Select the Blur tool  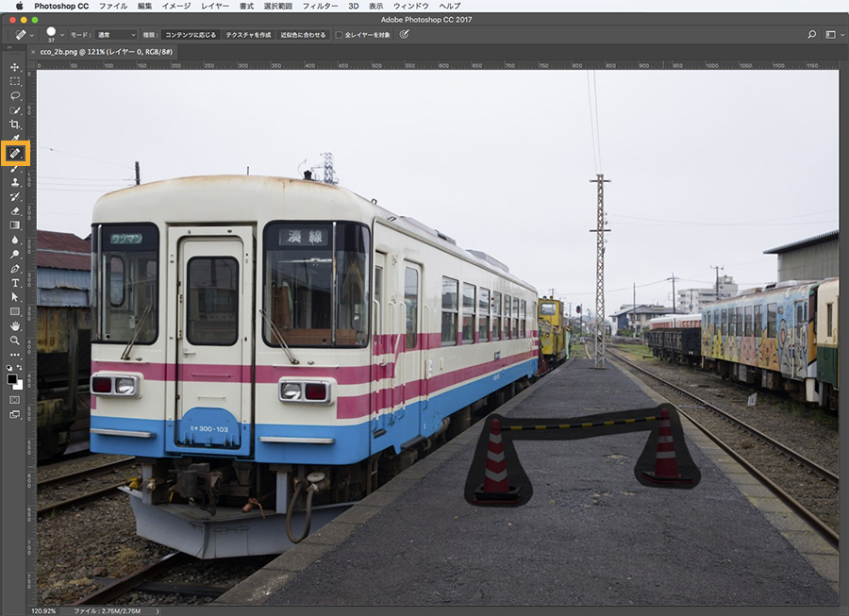coord(14,240)
